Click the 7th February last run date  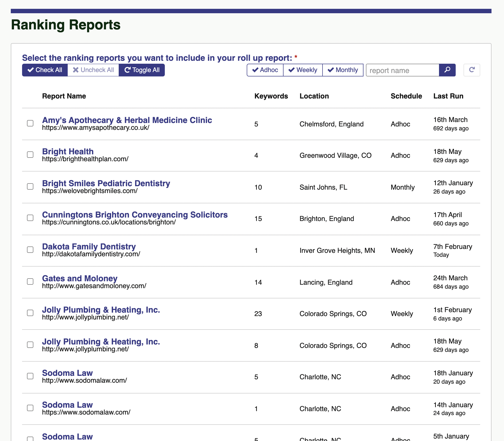[x=452, y=246]
